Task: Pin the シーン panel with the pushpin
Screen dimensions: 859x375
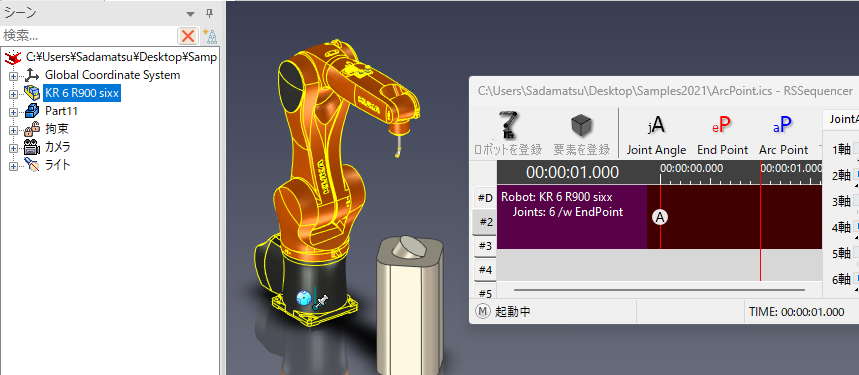Action: 209,14
